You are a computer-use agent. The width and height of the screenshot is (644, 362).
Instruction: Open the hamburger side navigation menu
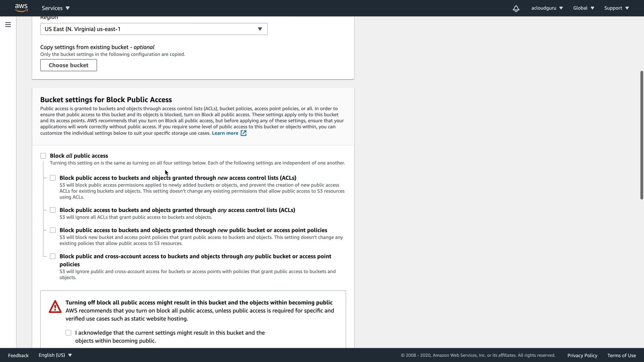point(8,24)
